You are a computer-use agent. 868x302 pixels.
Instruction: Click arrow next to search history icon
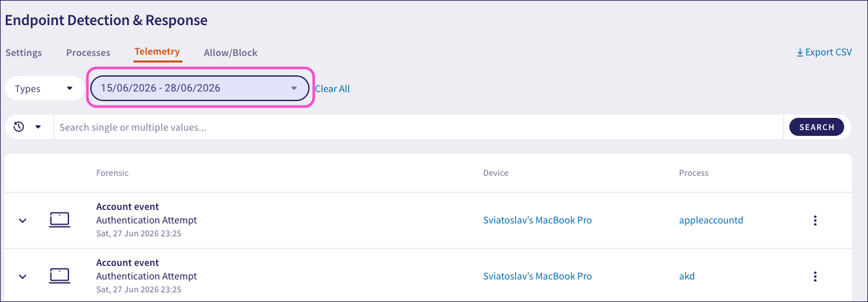pos(38,127)
